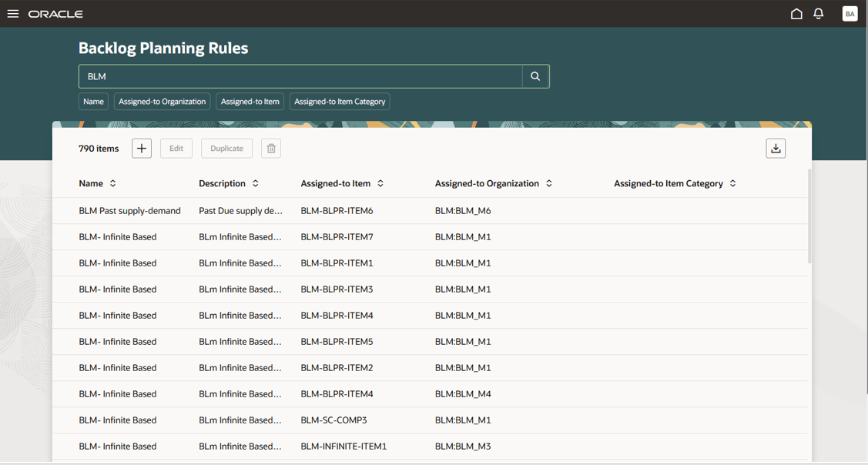Add a new backlog planning rule

point(141,148)
